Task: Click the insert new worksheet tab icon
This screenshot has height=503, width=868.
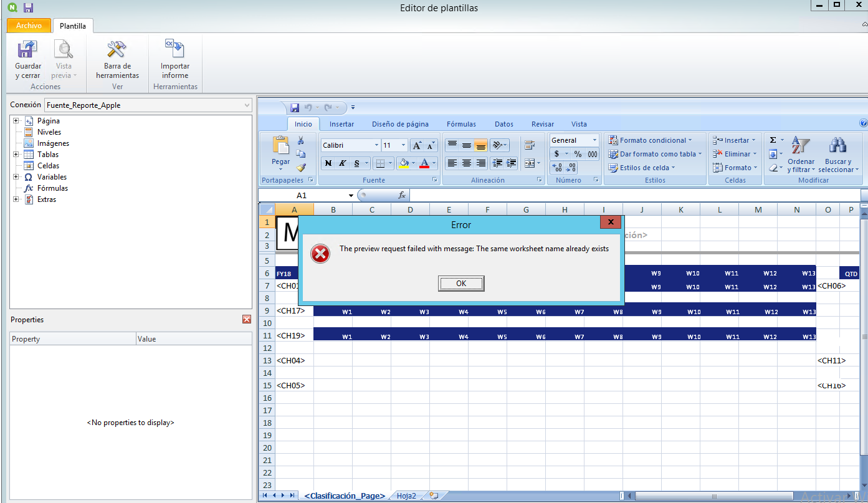Action: tap(434, 496)
